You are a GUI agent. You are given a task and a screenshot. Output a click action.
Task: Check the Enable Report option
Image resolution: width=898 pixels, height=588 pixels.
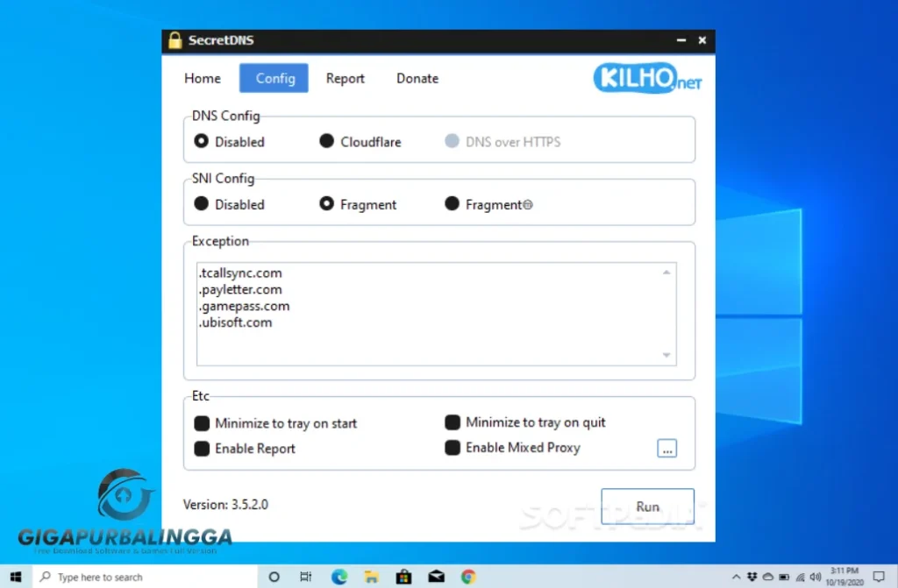coord(202,449)
